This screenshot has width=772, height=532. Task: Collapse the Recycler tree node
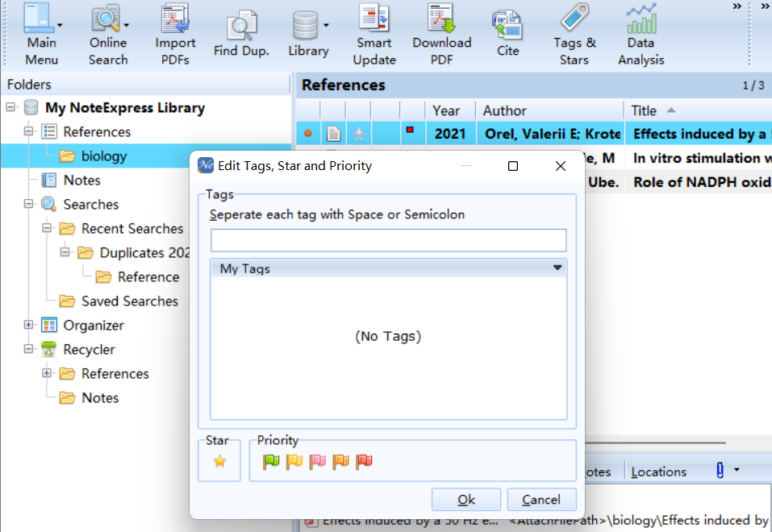pos(28,349)
